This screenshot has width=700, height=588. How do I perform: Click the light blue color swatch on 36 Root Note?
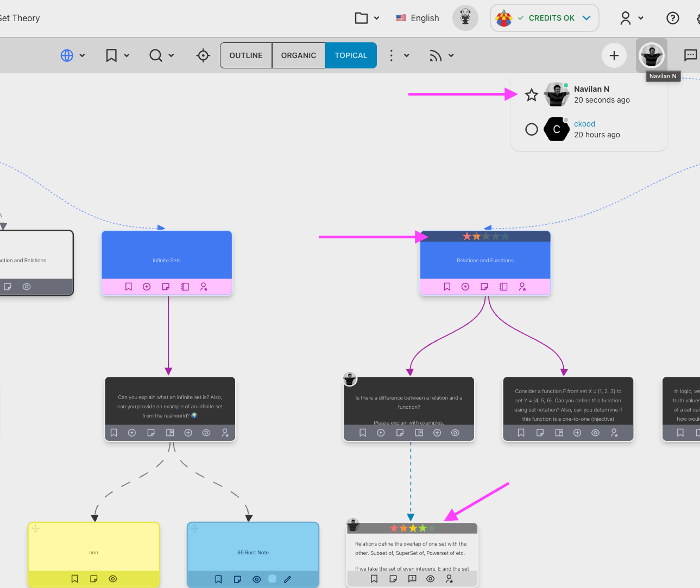(x=273, y=579)
